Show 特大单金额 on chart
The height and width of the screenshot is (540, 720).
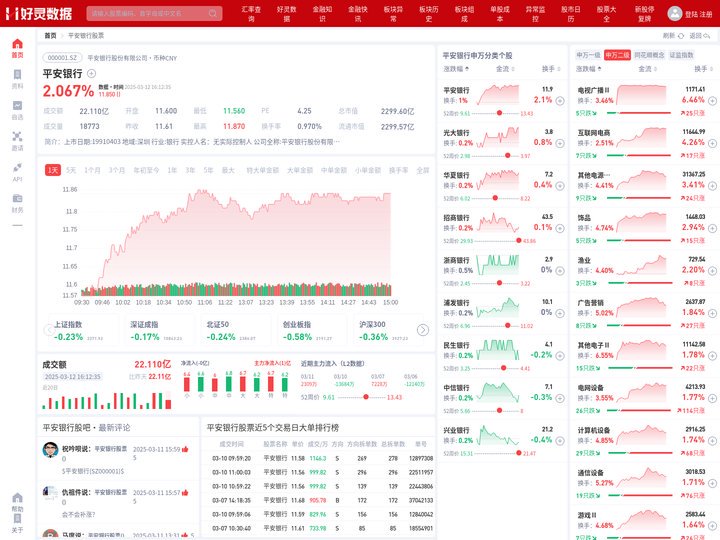coord(262,170)
